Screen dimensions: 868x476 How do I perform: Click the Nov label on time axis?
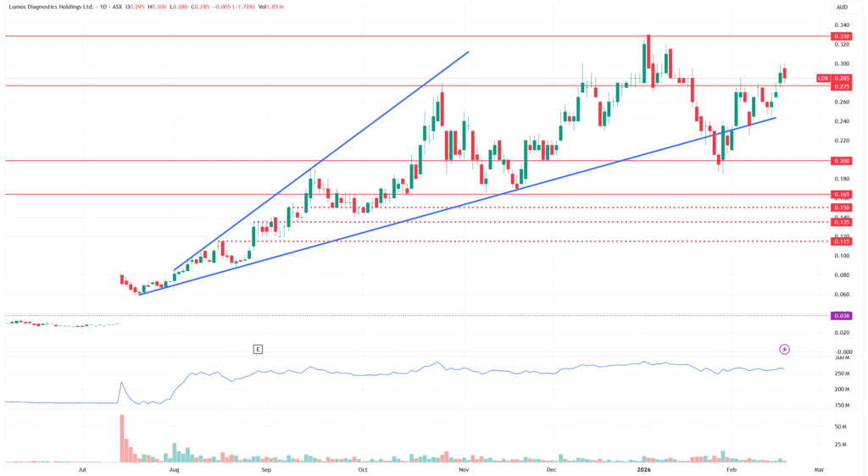click(x=464, y=470)
